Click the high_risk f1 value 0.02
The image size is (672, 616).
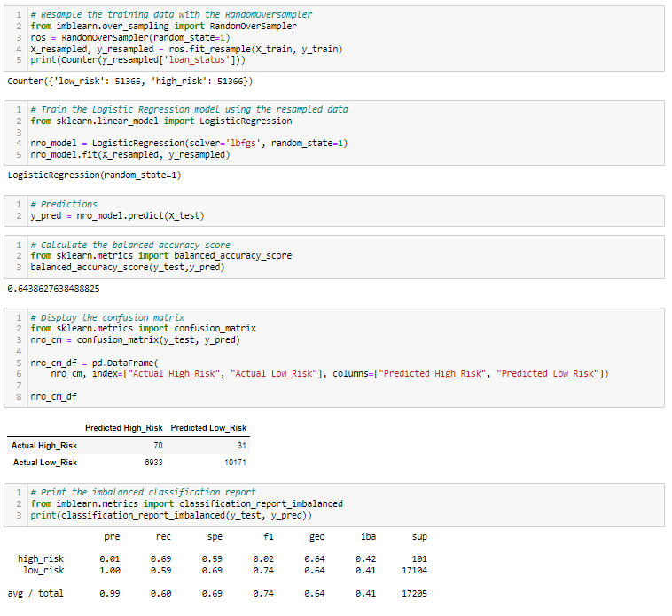click(x=263, y=559)
